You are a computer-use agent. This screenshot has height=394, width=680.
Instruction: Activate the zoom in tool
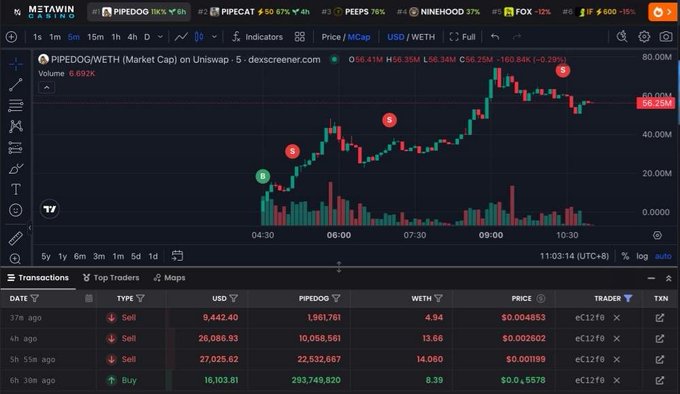tap(16, 259)
